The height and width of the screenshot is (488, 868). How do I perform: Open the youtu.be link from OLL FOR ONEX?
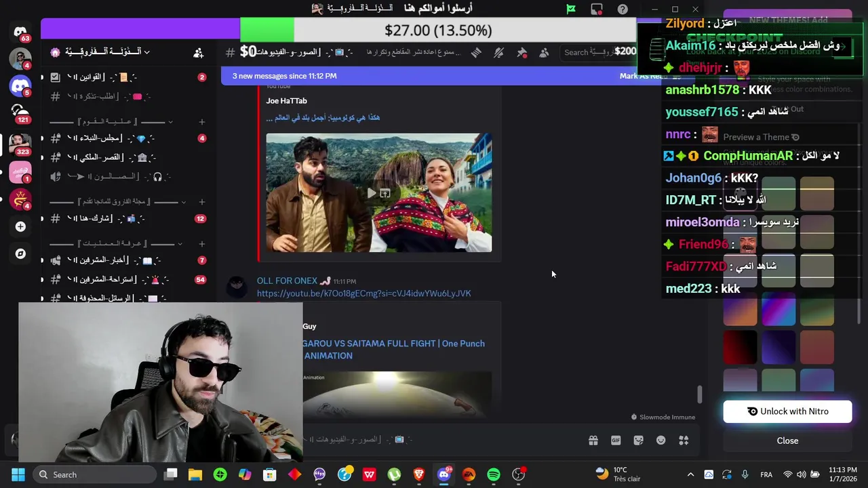(363, 293)
